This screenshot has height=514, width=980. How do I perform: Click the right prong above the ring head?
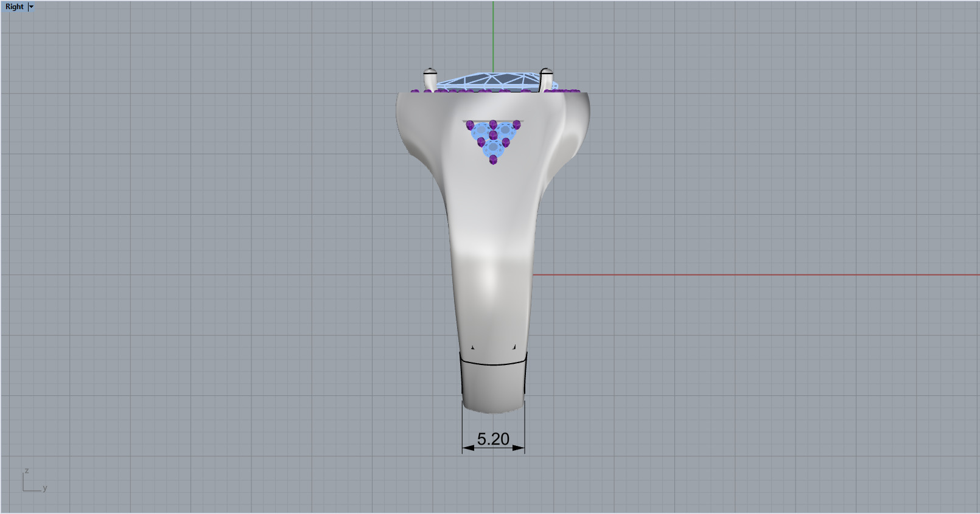click(x=547, y=80)
